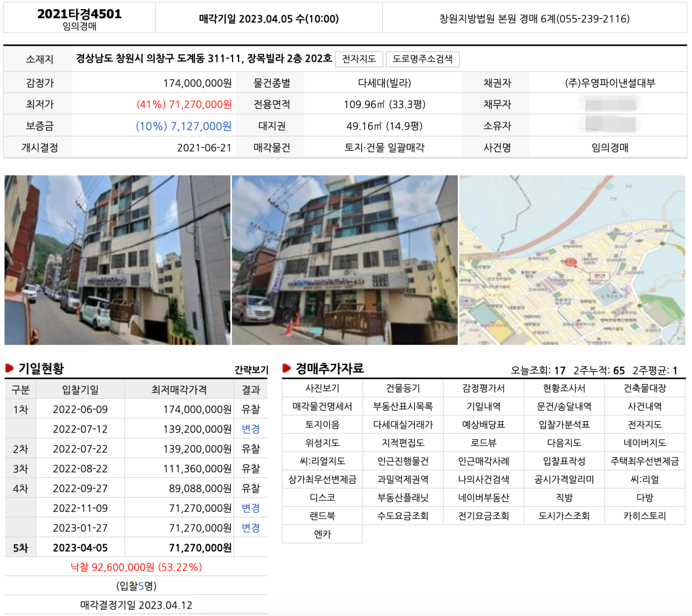Select 로드뷰 link
The image size is (692, 616).
pyautogui.click(x=484, y=443)
